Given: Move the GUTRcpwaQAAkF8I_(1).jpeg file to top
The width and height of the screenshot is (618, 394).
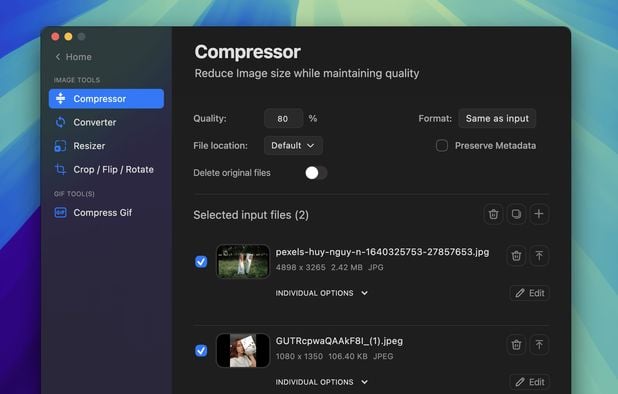Looking at the screenshot, I should tap(539, 345).
